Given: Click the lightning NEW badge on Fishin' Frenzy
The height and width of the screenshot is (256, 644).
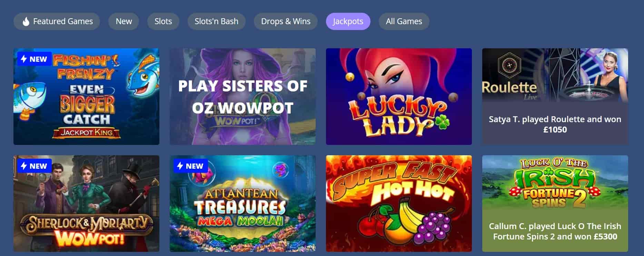Looking at the screenshot, I should pos(34,59).
